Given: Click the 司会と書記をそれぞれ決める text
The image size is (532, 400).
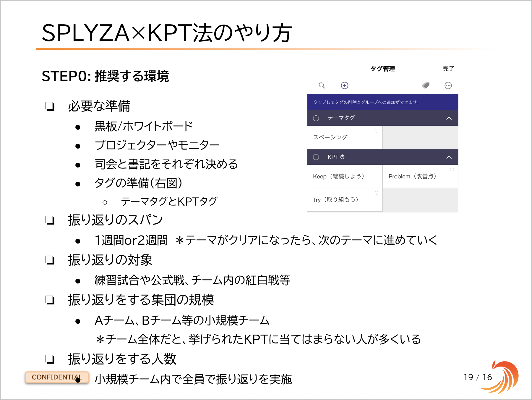Looking at the screenshot, I should coord(166,164).
